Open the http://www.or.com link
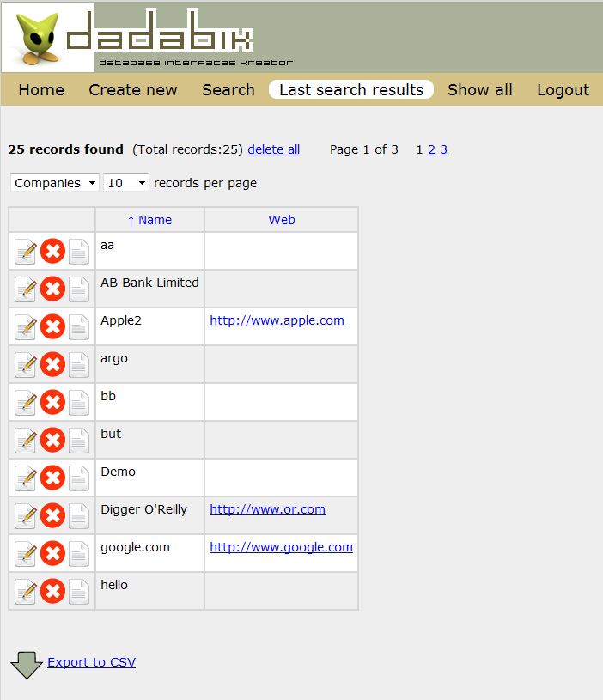 click(x=267, y=509)
